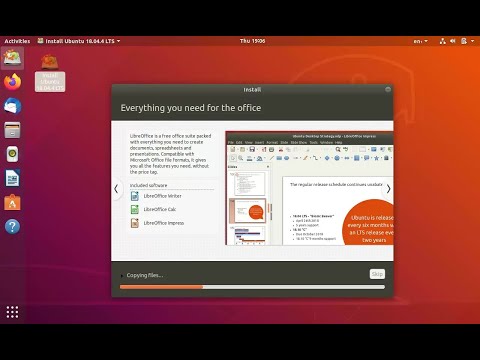The width and height of the screenshot is (480, 360).
Task: Open the network status icon in top bar
Action: (x=442, y=41)
